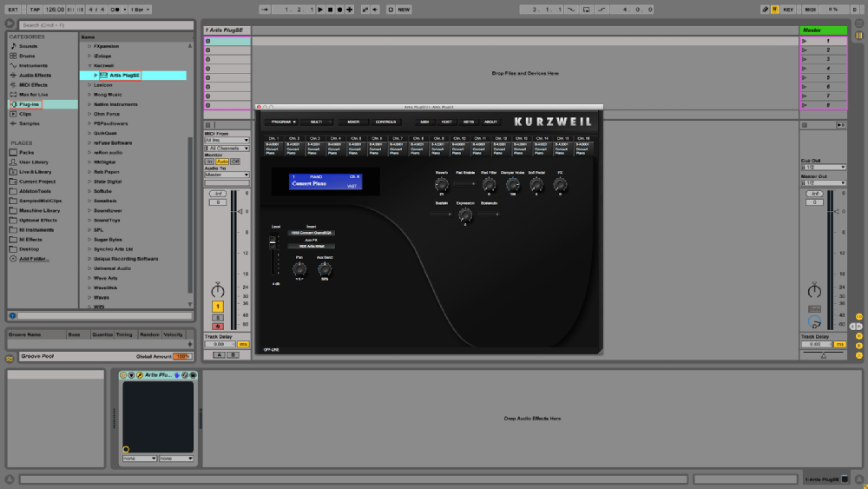Click the ABOUT button in Kurzweil plugin
The image size is (868, 489).
click(490, 122)
